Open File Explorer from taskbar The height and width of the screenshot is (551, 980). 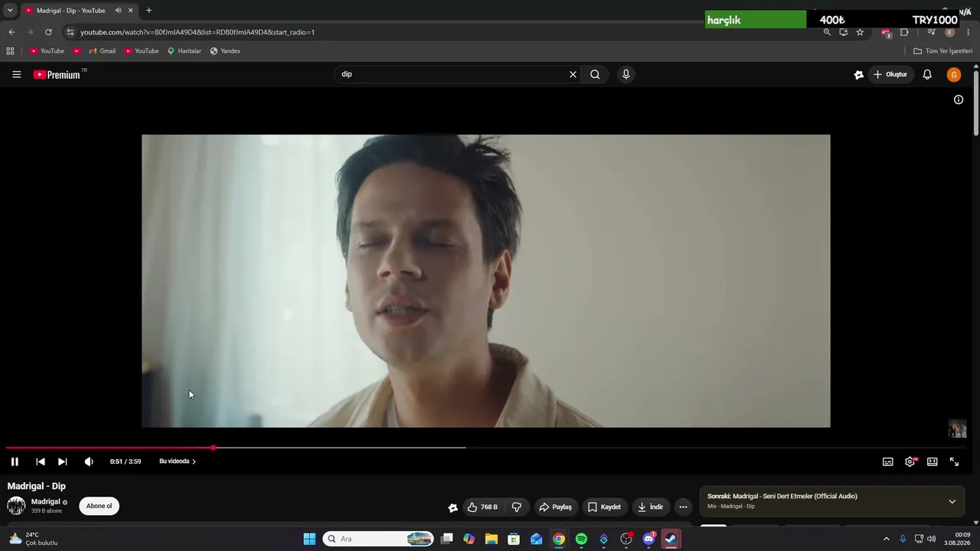point(492,539)
